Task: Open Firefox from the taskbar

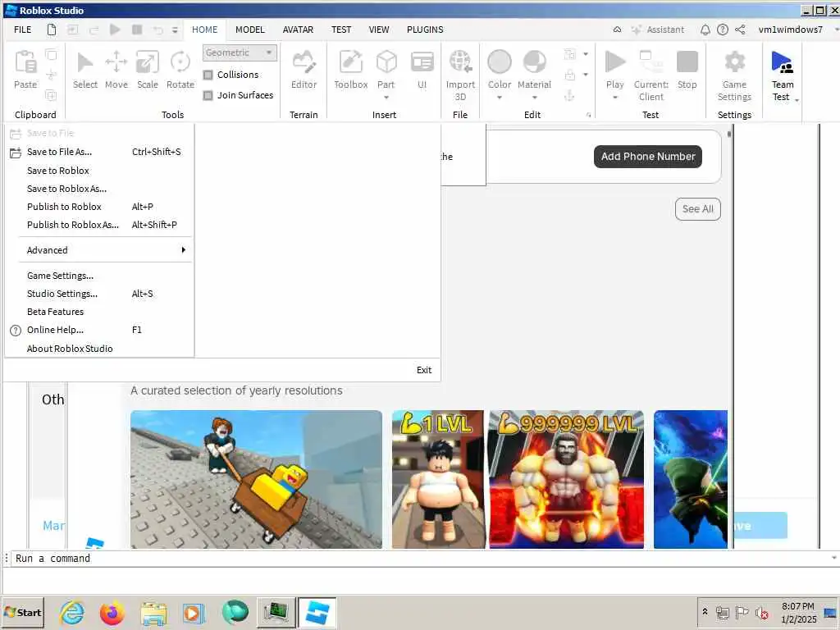Action: 112,613
